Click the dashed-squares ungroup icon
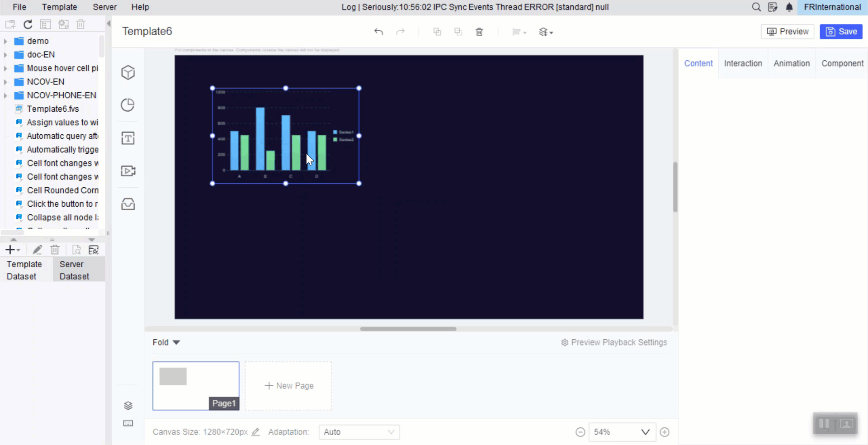868x445 pixels. (458, 32)
